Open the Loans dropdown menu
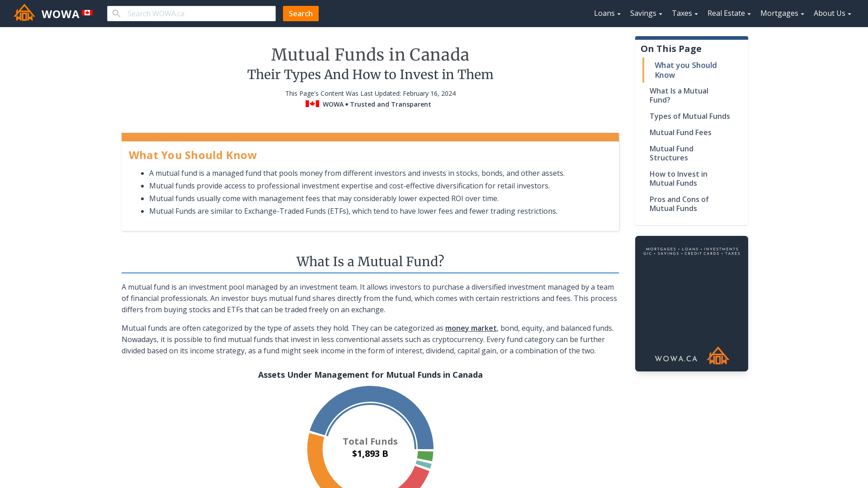Screen dimensions: 868x488 [607, 13]
